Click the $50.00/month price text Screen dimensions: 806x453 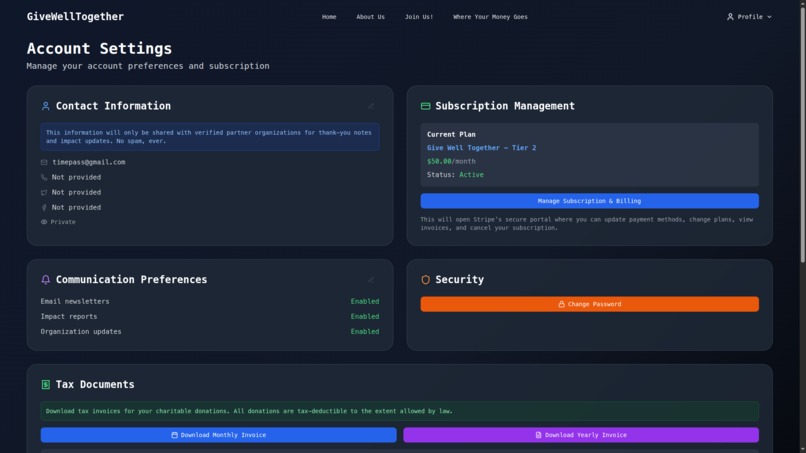pyautogui.click(x=451, y=161)
